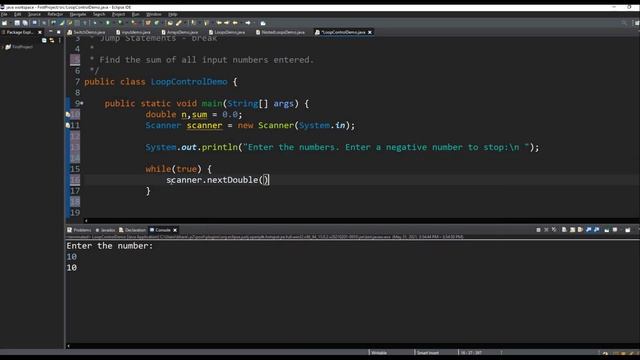
Task: Click the Save toolbar icon
Action: pyautogui.click(x=17, y=23)
